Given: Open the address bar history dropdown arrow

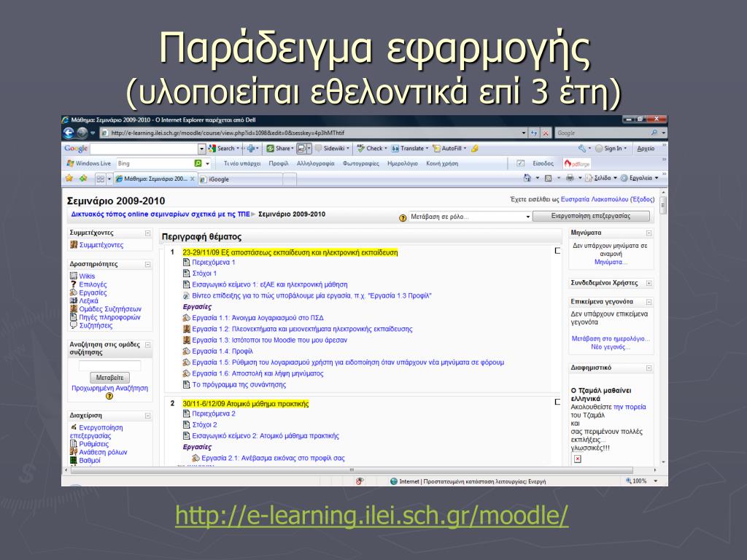Looking at the screenshot, I should pyautogui.click(x=524, y=133).
